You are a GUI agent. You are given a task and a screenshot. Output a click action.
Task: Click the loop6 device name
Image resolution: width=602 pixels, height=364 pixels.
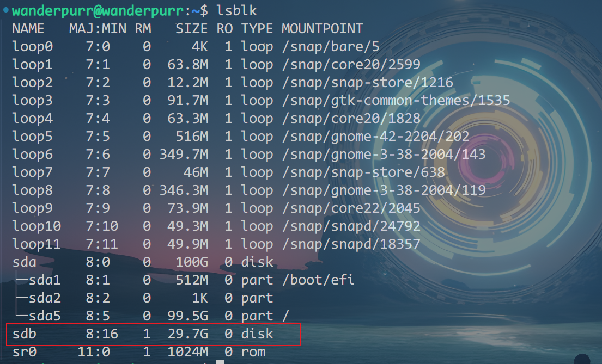click(x=33, y=155)
